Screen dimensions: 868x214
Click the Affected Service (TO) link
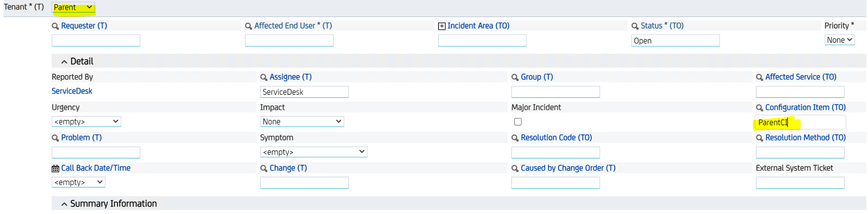801,77
